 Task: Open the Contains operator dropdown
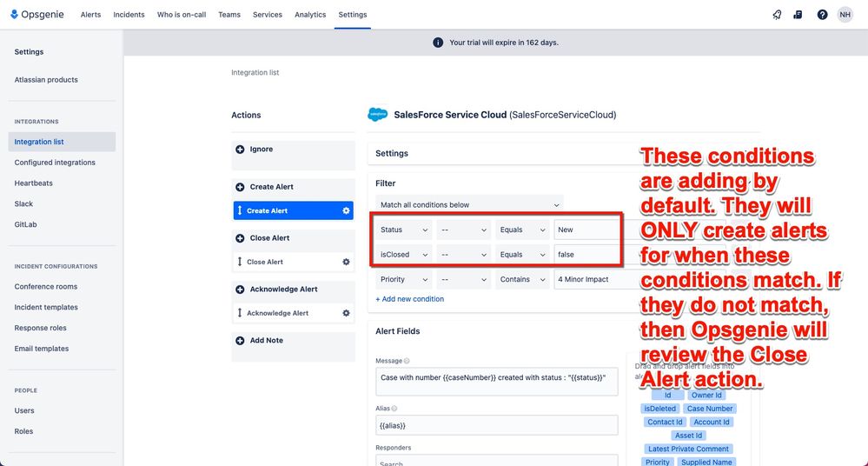(x=522, y=280)
